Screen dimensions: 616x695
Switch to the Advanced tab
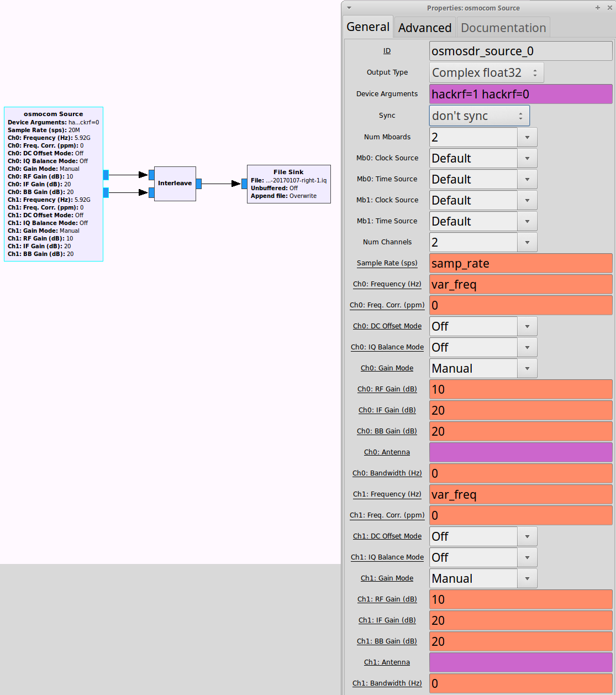pyautogui.click(x=424, y=28)
